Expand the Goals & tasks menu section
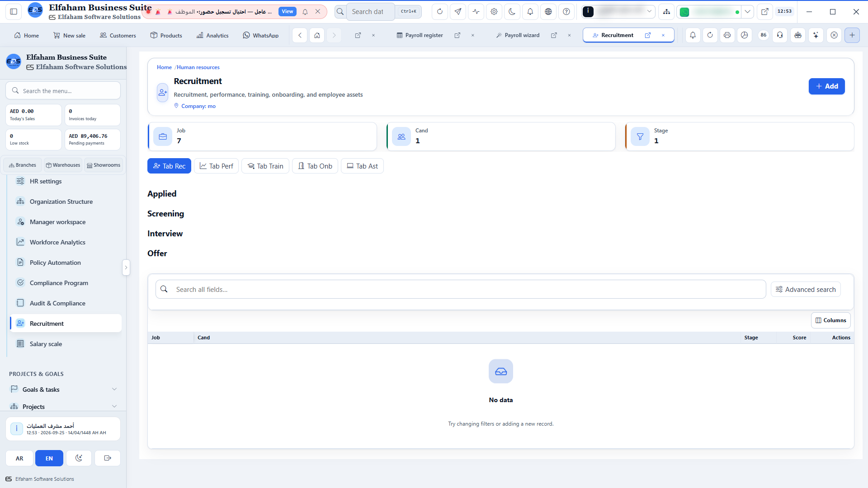The width and height of the screenshot is (868, 488). (x=63, y=389)
